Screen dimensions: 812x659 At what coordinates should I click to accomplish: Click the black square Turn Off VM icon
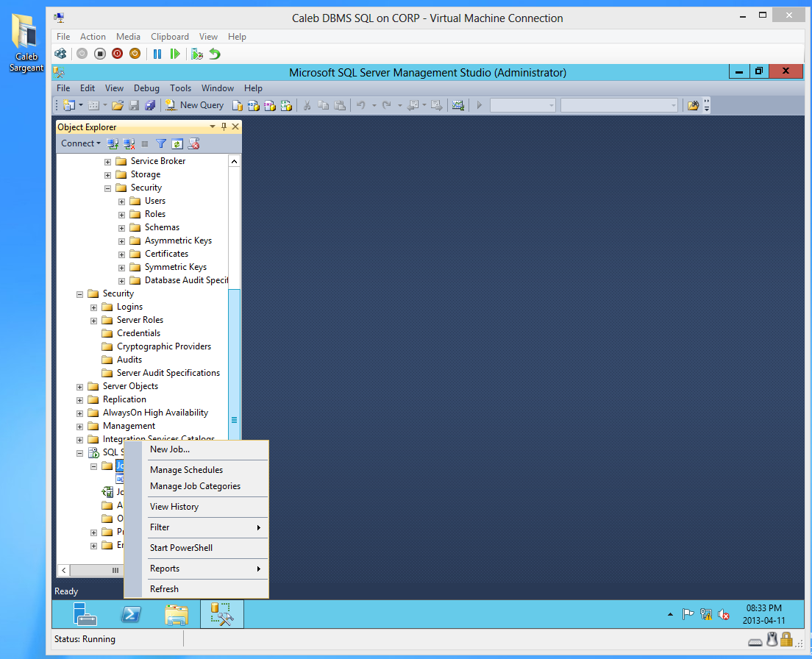click(100, 53)
